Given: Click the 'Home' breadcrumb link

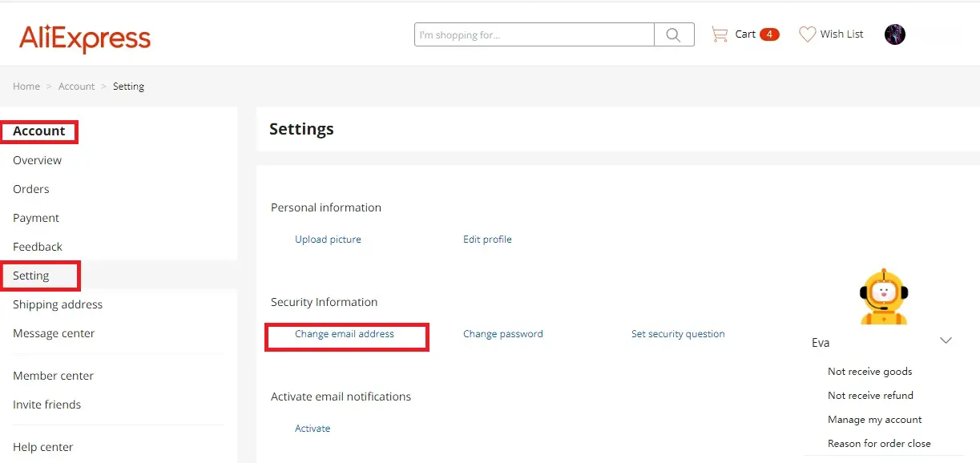Looking at the screenshot, I should pyautogui.click(x=26, y=86).
